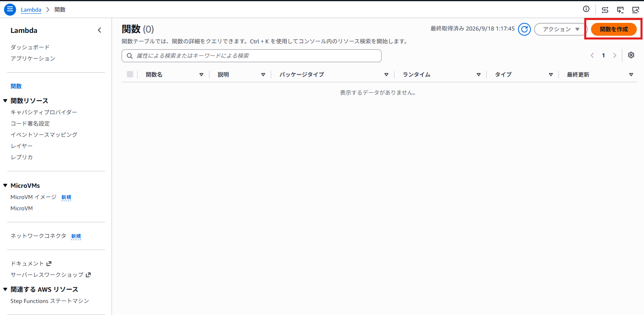Click the Lambda breadcrumb link
This screenshot has height=315, width=644.
[31, 10]
